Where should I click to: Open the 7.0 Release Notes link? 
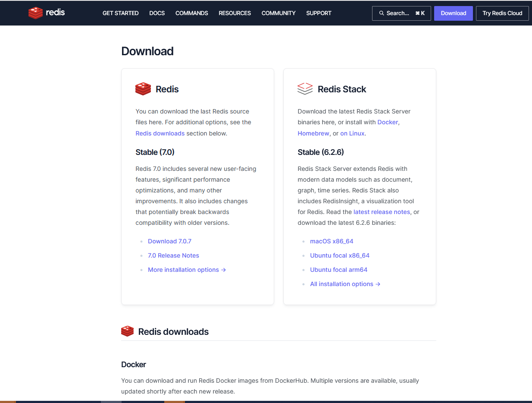(173, 255)
